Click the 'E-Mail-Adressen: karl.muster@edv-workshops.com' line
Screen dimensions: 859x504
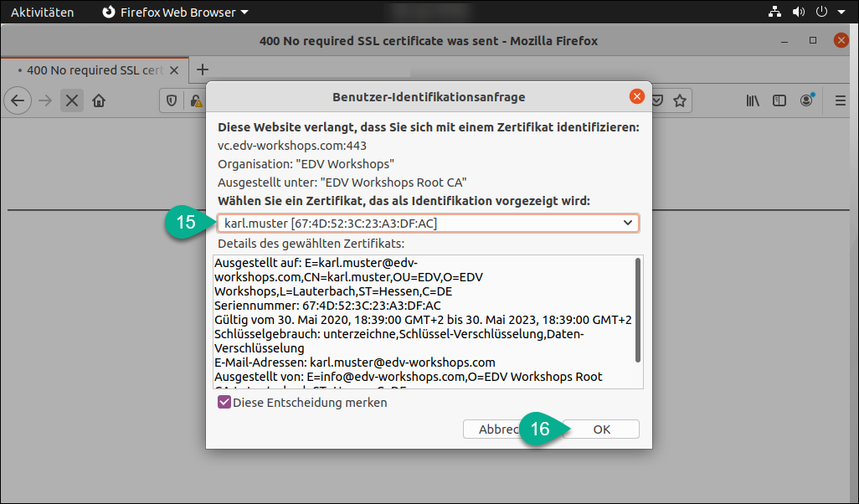(355, 363)
